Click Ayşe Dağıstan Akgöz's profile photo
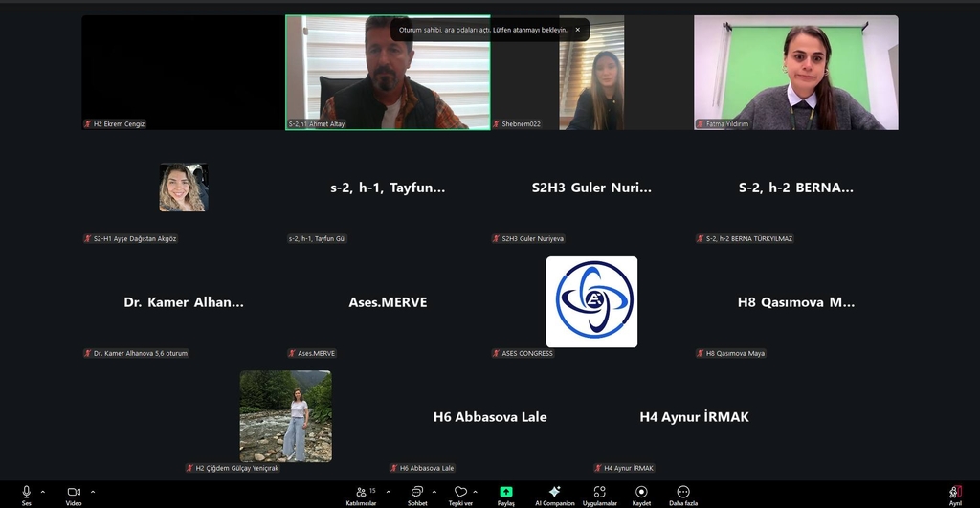 pyautogui.click(x=183, y=188)
